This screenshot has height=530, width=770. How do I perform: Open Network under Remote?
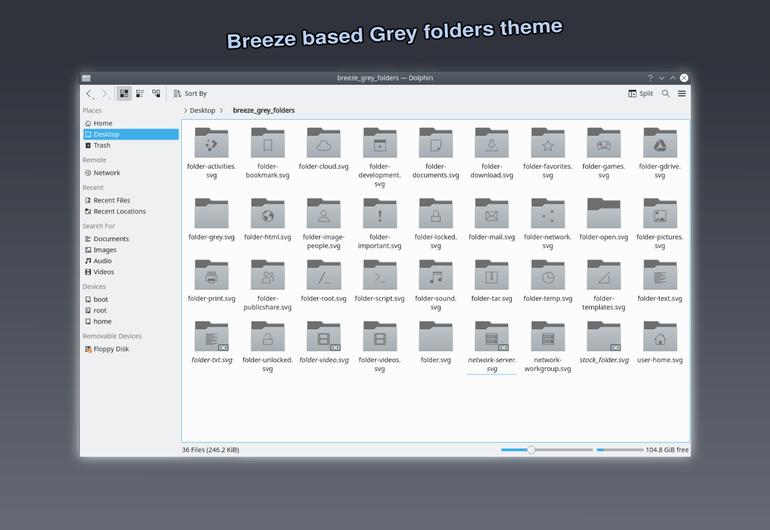pos(131,173)
